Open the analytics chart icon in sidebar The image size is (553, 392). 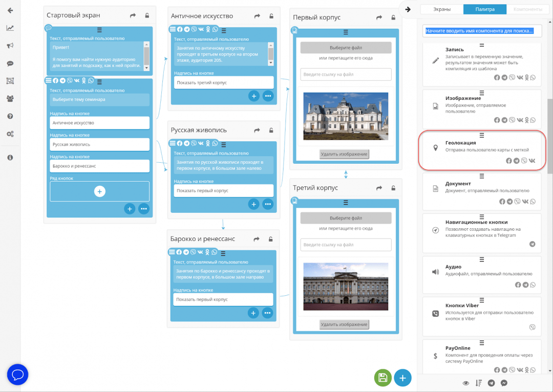coord(10,28)
